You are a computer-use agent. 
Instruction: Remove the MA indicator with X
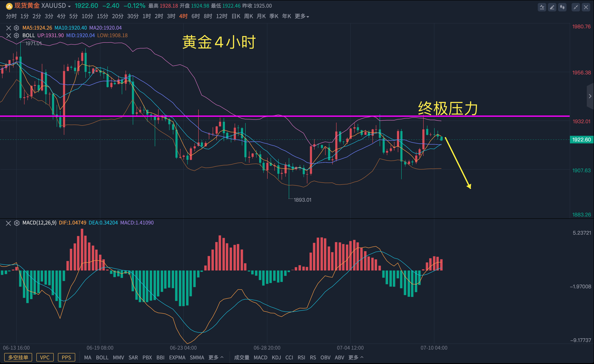point(8,28)
